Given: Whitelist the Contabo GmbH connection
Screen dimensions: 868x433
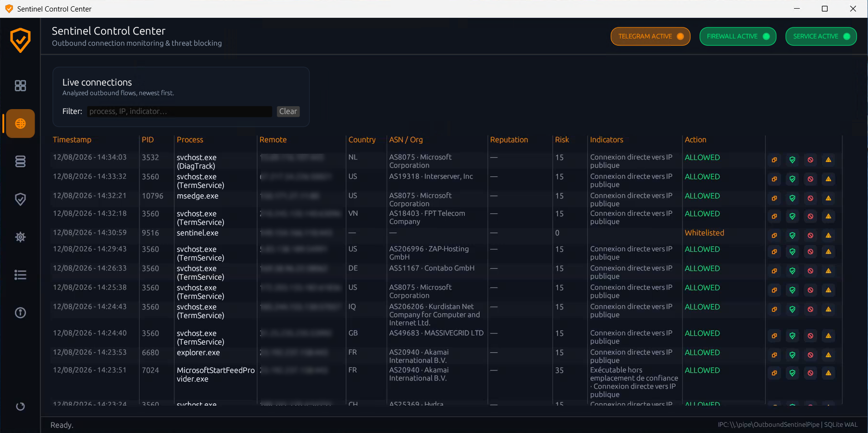Looking at the screenshot, I should click(793, 271).
